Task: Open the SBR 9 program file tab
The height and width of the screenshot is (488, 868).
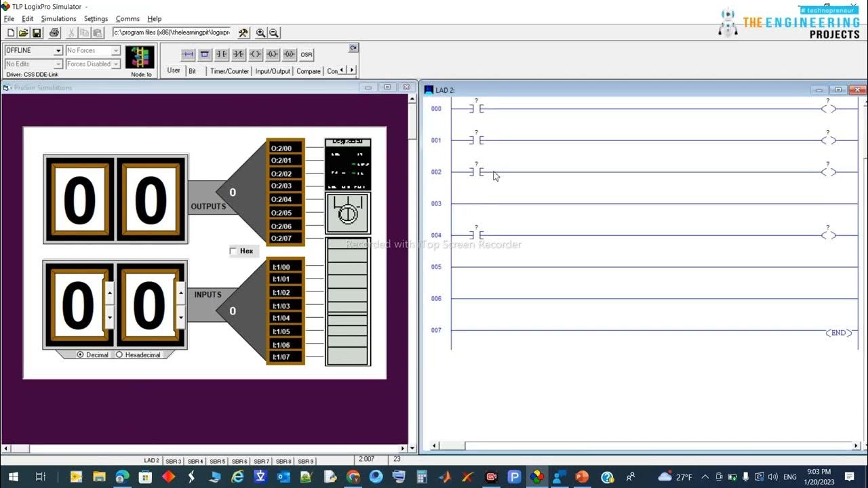Action: pos(306,461)
